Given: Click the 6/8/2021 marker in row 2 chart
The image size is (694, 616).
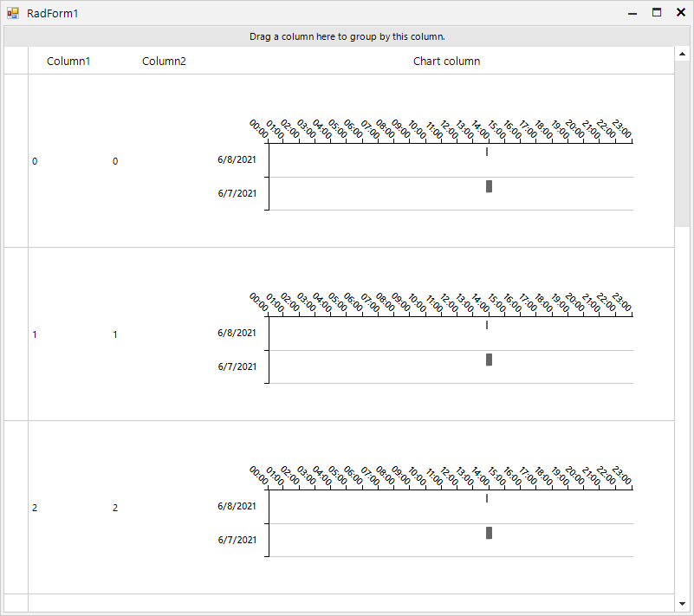Looking at the screenshot, I should pyautogui.click(x=487, y=498).
